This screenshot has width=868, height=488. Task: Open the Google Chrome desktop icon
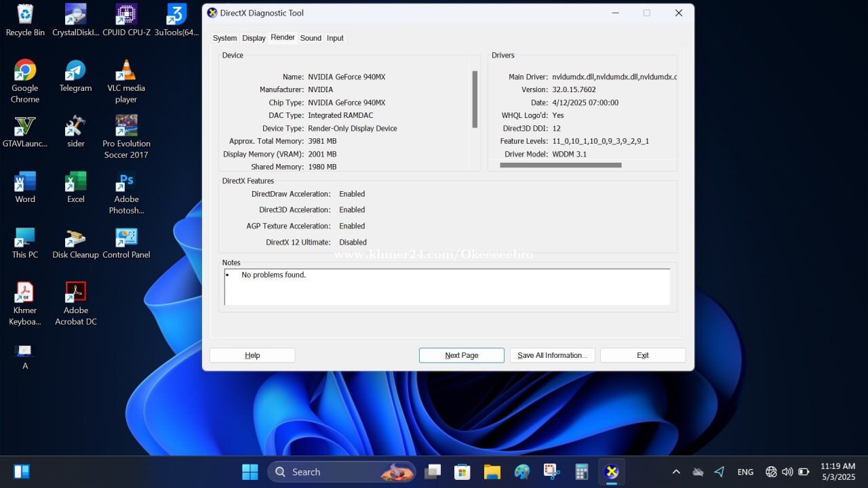[25, 81]
